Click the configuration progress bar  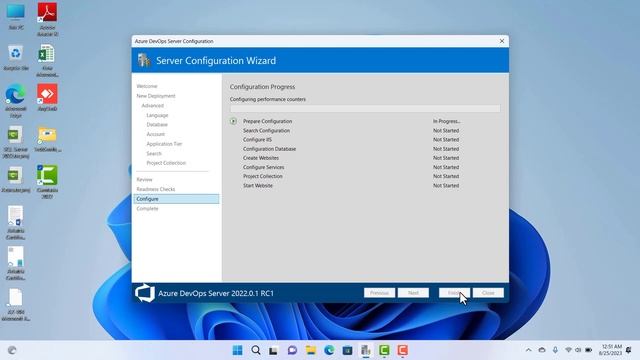[x=365, y=109]
